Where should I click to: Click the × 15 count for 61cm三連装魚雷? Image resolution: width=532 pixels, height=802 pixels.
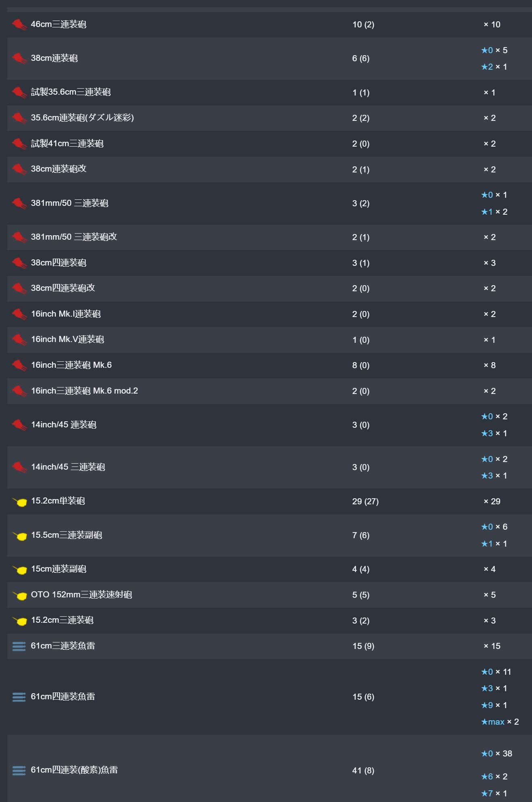(492, 646)
